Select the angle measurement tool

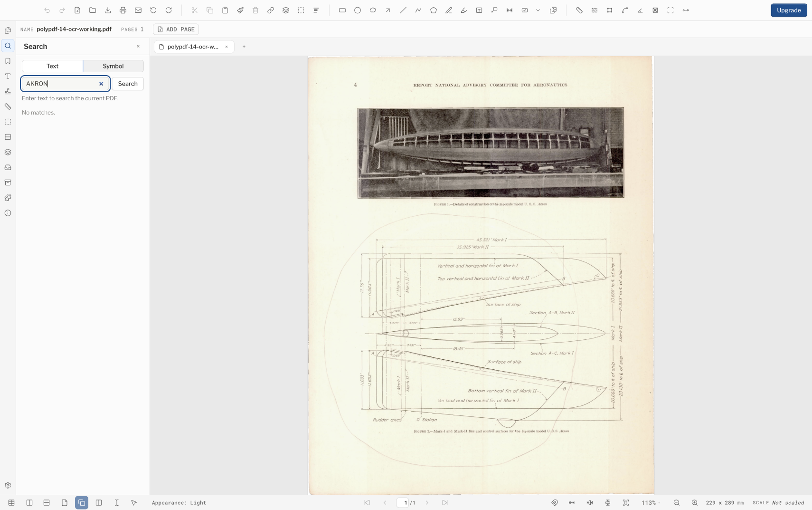(x=640, y=10)
